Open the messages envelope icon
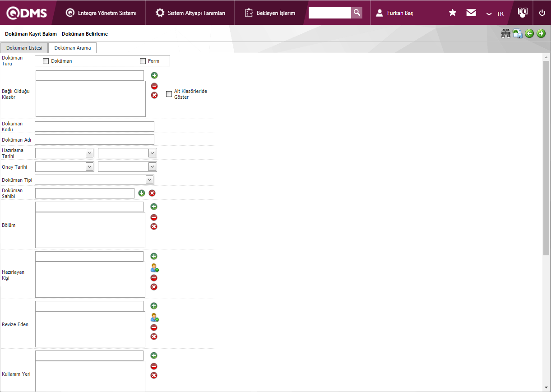Image resolution: width=551 pixels, height=392 pixels. (x=471, y=13)
